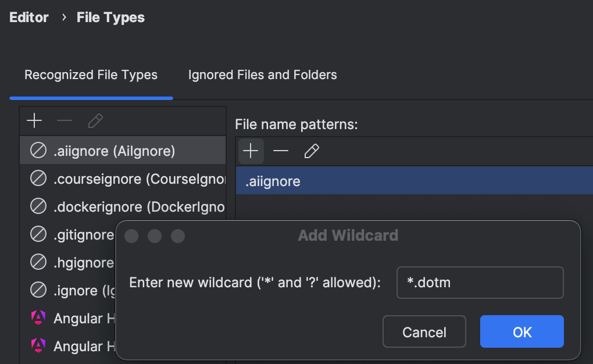Screen dimensions: 593x364
Task: Click the Angular icon on the second Angular entry
Action: [x=38, y=346]
